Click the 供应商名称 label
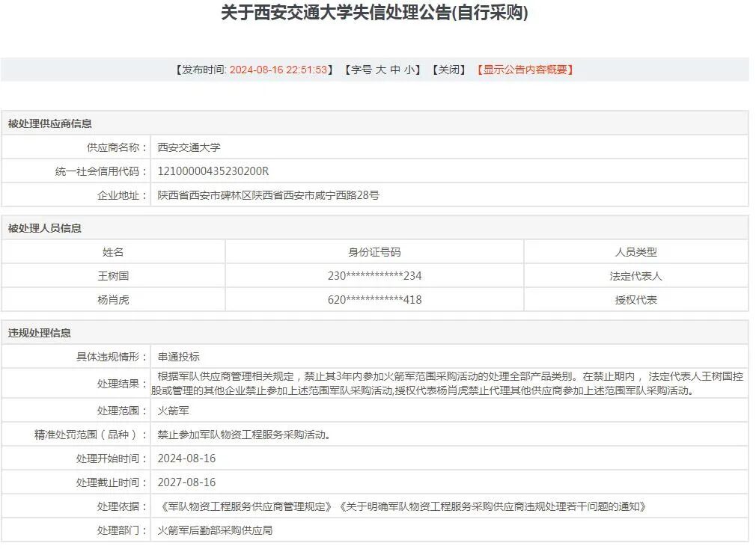The width and height of the screenshot is (756, 549). 117,147
